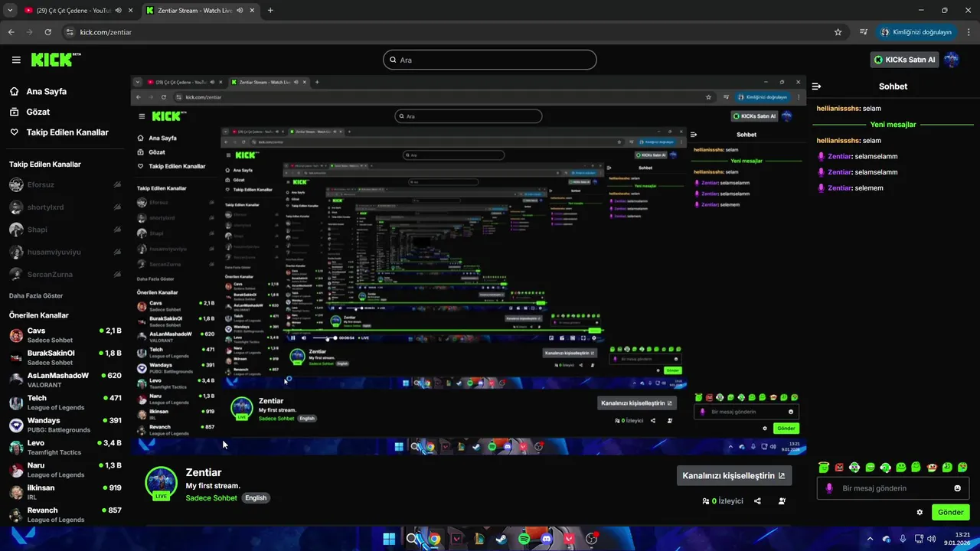Click the share stream icon
Viewport: 980px width, 551px height.
coord(757,501)
